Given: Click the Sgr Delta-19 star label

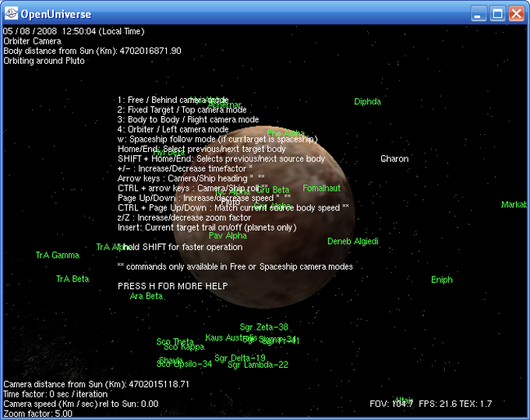Looking at the screenshot, I should pyautogui.click(x=240, y=358).
